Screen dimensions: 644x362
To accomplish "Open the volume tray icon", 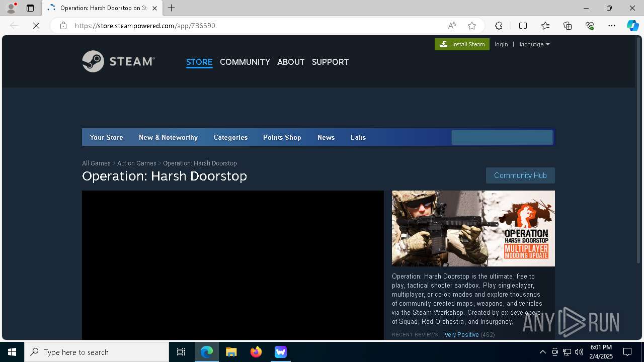I will tap(579, 352).
